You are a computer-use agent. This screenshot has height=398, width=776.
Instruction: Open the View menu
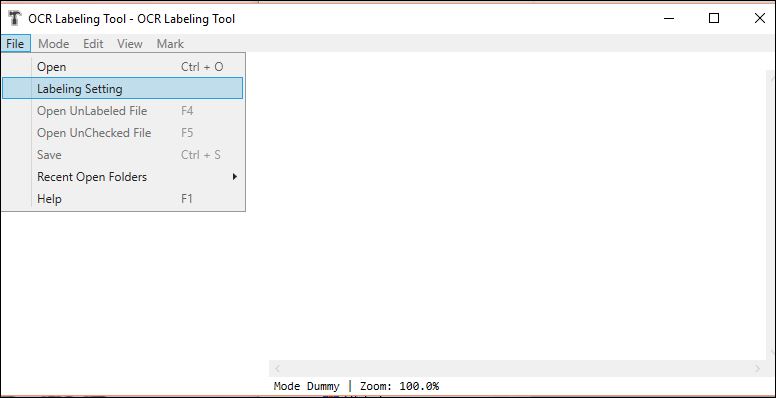[130, 44]
